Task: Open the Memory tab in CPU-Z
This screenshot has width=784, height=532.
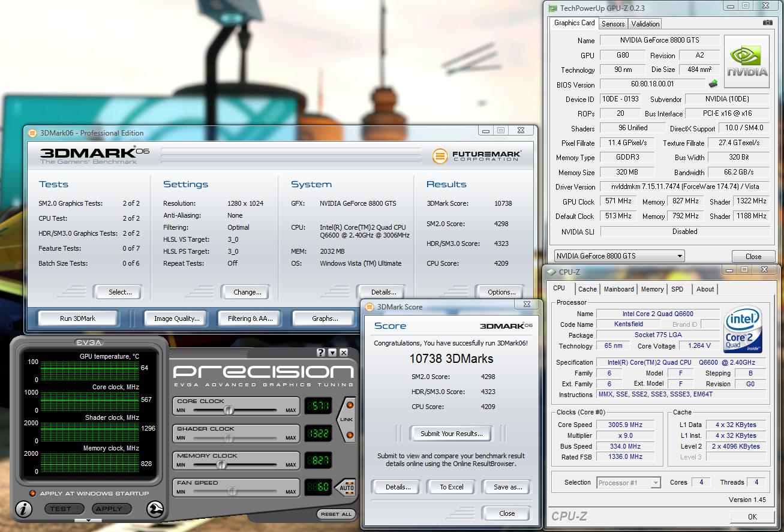Action: click(652, 289)
